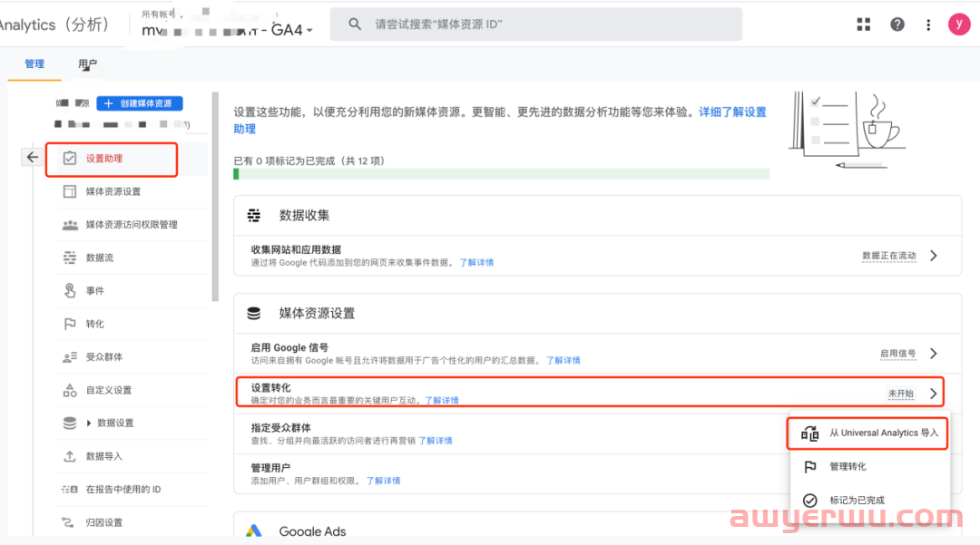Select the 转化 flag icon in sidebar
980x545 pixels.
70,324
